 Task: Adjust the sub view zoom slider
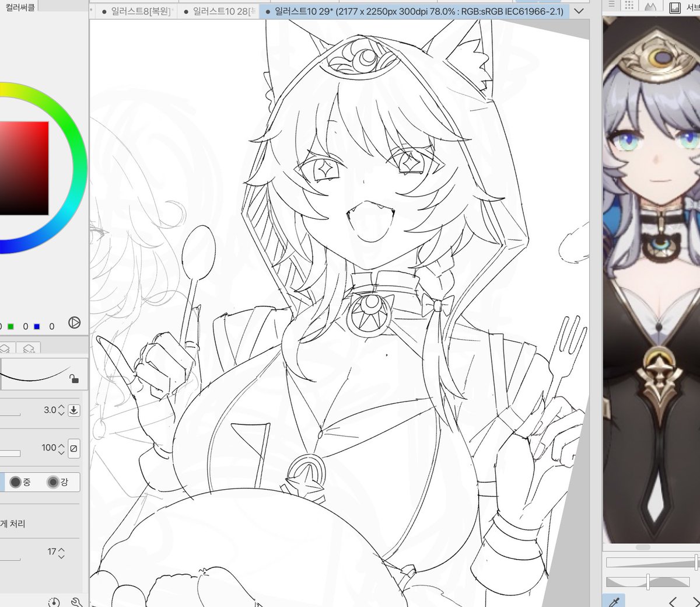pos(652,562)
